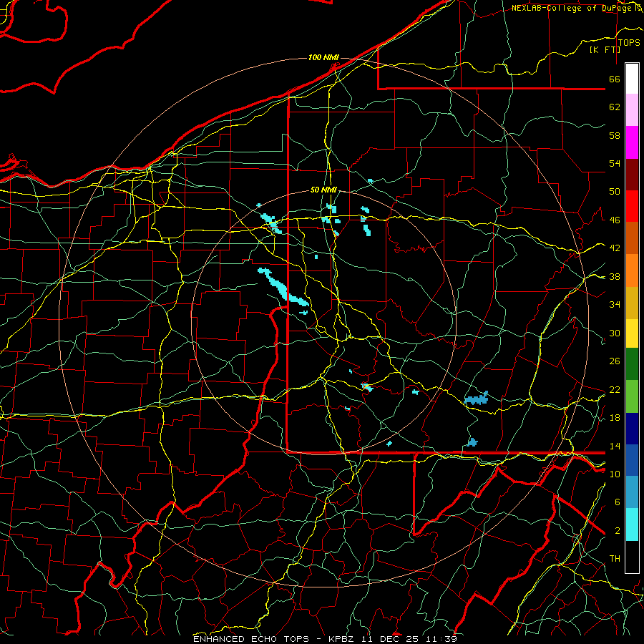Click the 11 DEC 25 date stamp
This screenshot has height=644, width=644.
click(390, 639)
